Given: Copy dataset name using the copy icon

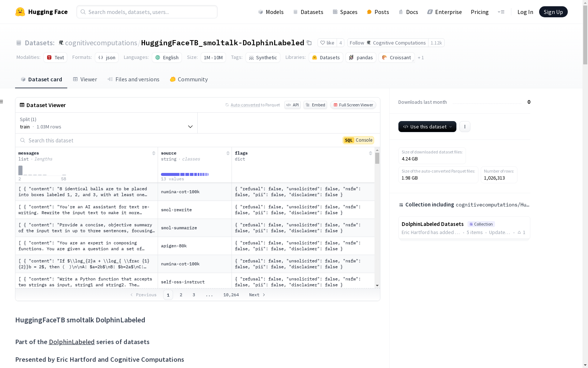Looking at the screenshot, I should [x=309, y=43].
